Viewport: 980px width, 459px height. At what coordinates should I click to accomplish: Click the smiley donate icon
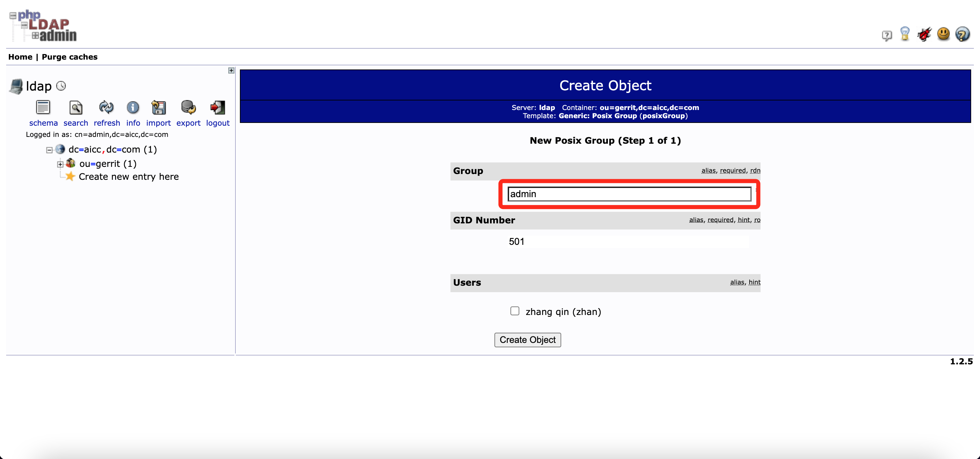click(943, 34)
